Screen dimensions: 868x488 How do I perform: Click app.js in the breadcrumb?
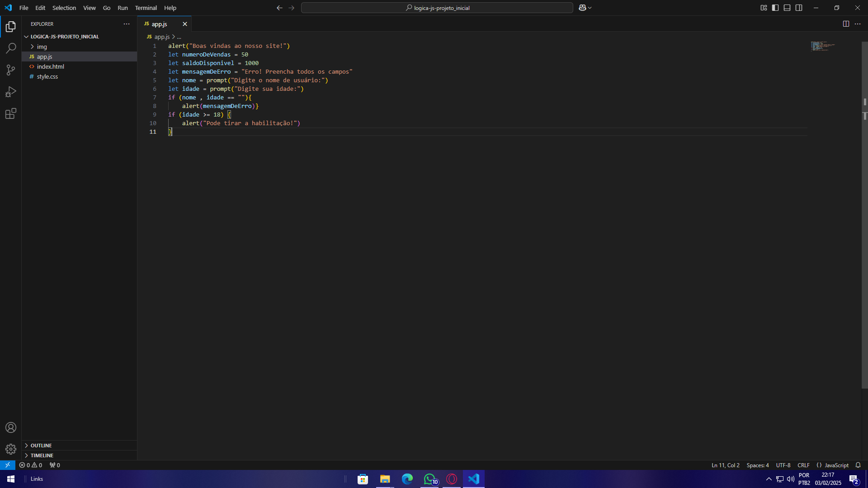coord(162,37)
